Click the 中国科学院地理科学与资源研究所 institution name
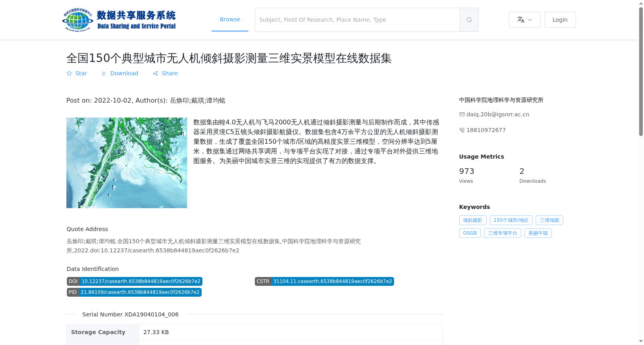This screenshot has height=345, width=644. click(501, 100)
